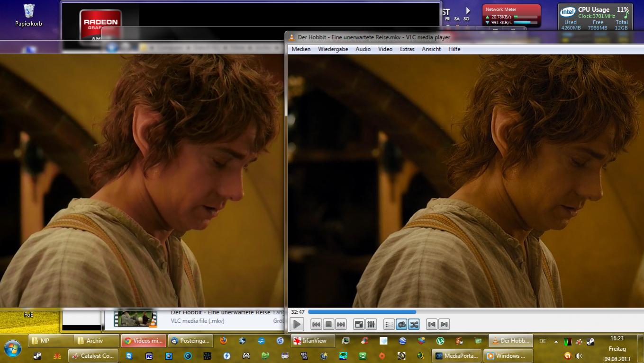The width and height of the screenshot is (644, 363).
Task: Open Steam taskbar shortcut icon
Action: point(37,356)
